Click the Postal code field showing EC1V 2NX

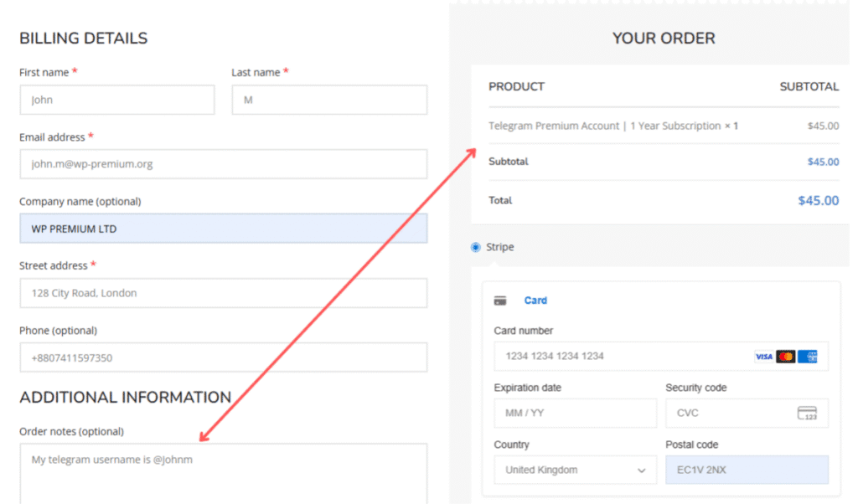746,470
